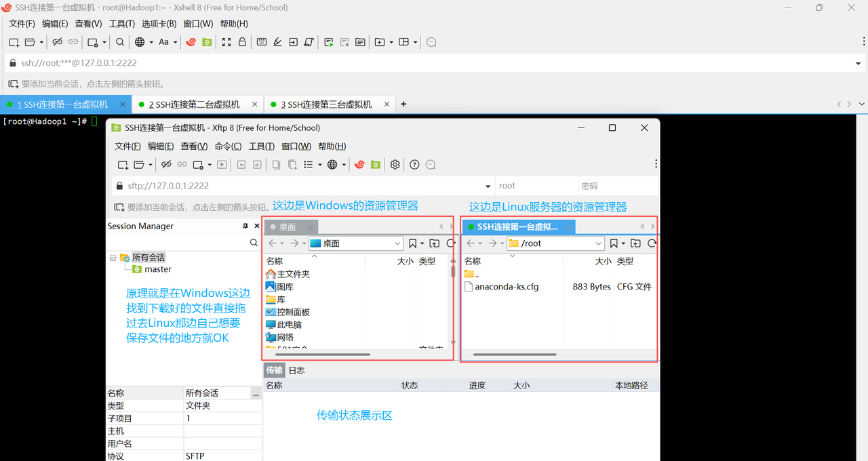Open Xftp using the green Xftp toolbar icon
The image size is (868, 461).
point(206,42)
